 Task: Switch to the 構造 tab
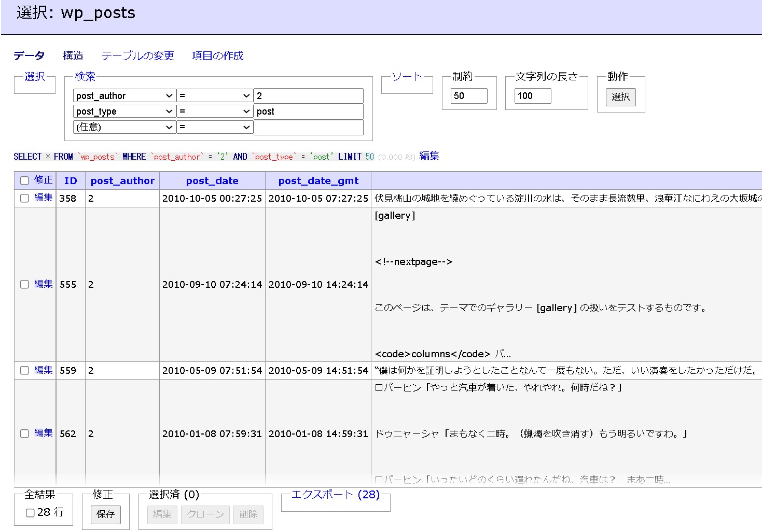click(x=73, y=55)
